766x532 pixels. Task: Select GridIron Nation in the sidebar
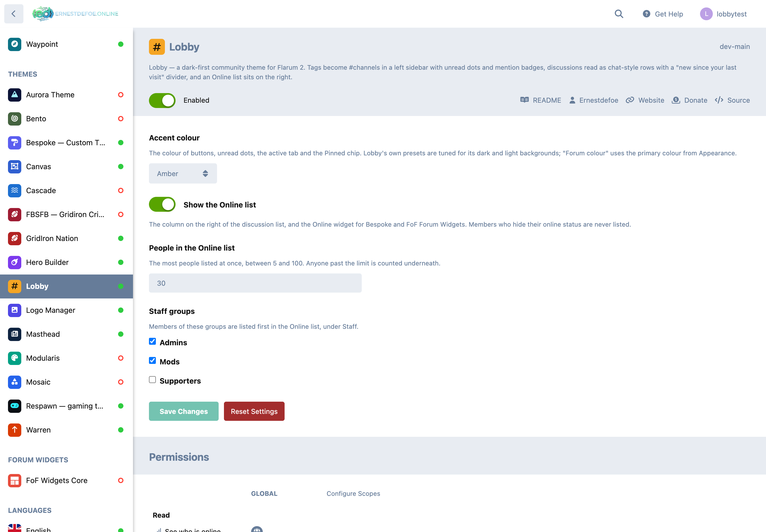tap(67, 238)
